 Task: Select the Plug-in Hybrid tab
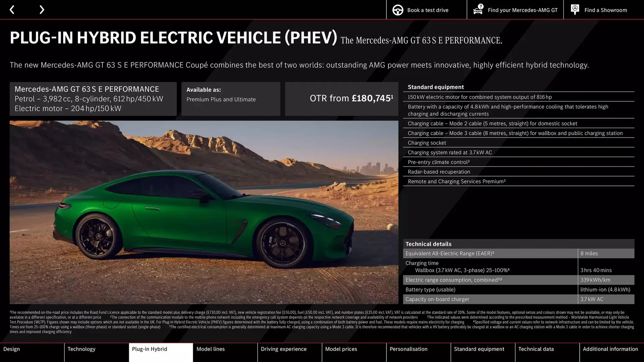coord(161,352)
